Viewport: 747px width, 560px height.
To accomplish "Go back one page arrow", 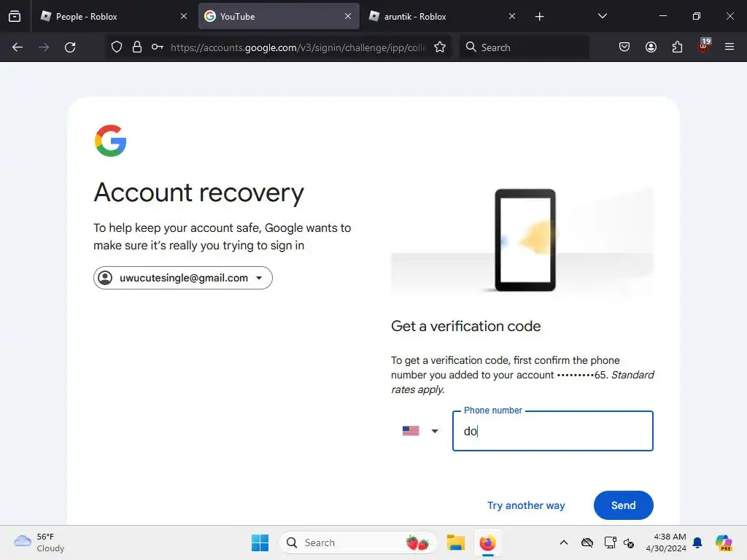I will (18, 47).
